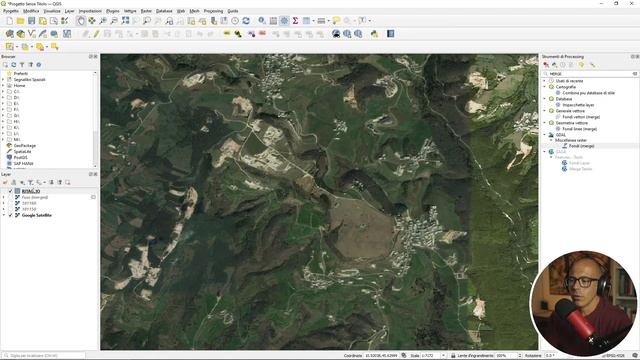The image size is (640, 360).
Task: Click the New GeoPackage Layer icon
Action: pos(20,34)
